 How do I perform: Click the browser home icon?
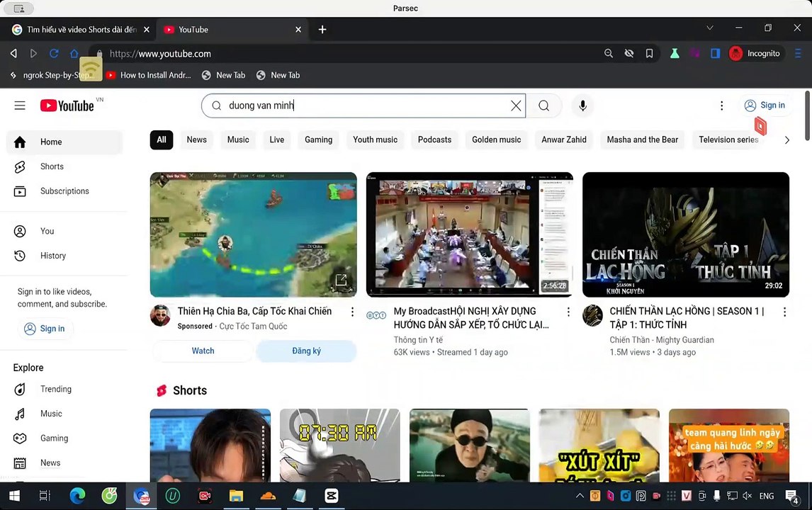click(x=74, y=53)
